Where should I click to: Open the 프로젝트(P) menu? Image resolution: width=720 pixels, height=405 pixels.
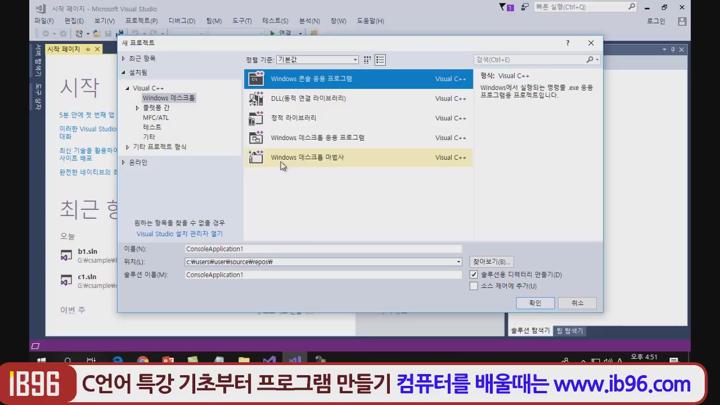(141, 21)
